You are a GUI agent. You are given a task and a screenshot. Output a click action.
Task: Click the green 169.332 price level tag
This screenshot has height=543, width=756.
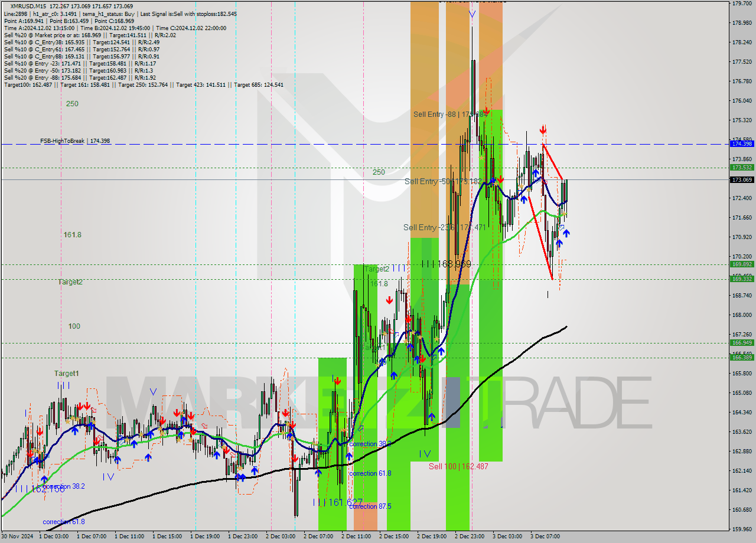pyautogui.click(x=742, y=279)
